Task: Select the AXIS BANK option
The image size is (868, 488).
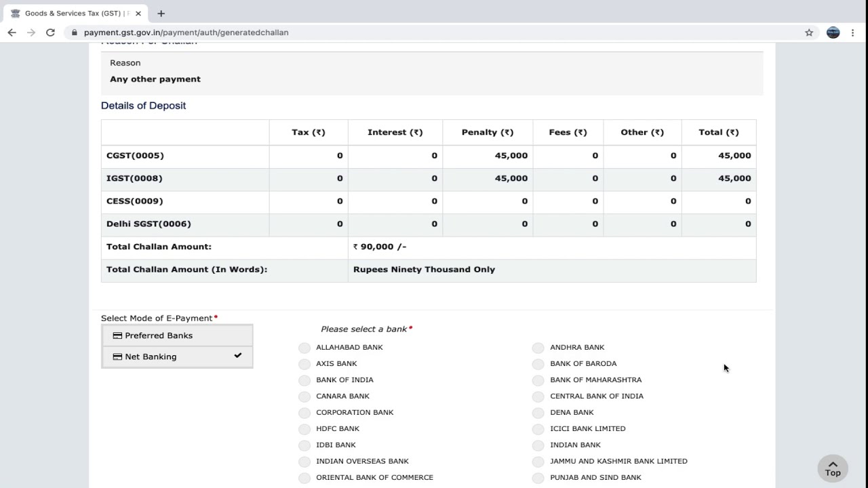Action: click(304, 364)
